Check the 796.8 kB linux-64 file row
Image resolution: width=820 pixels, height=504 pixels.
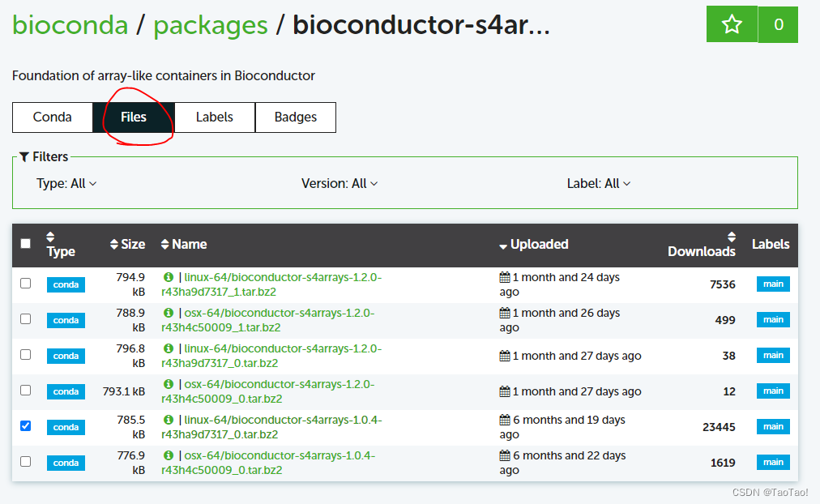click(x=25, y=354)
